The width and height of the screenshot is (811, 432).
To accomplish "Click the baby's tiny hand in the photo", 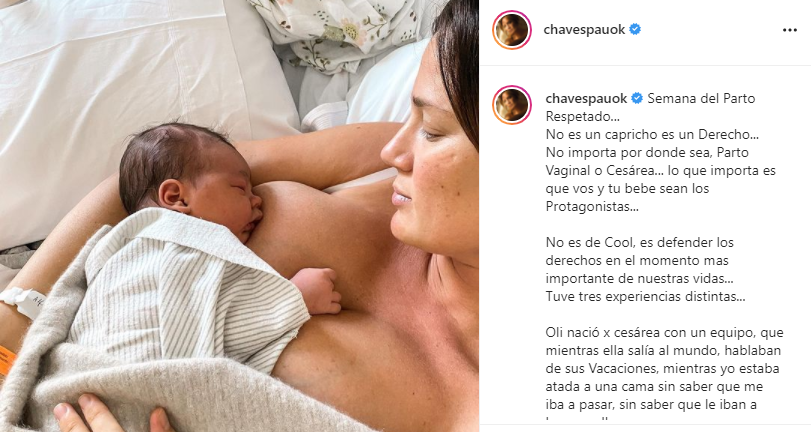I will click(x=317, y=291).
